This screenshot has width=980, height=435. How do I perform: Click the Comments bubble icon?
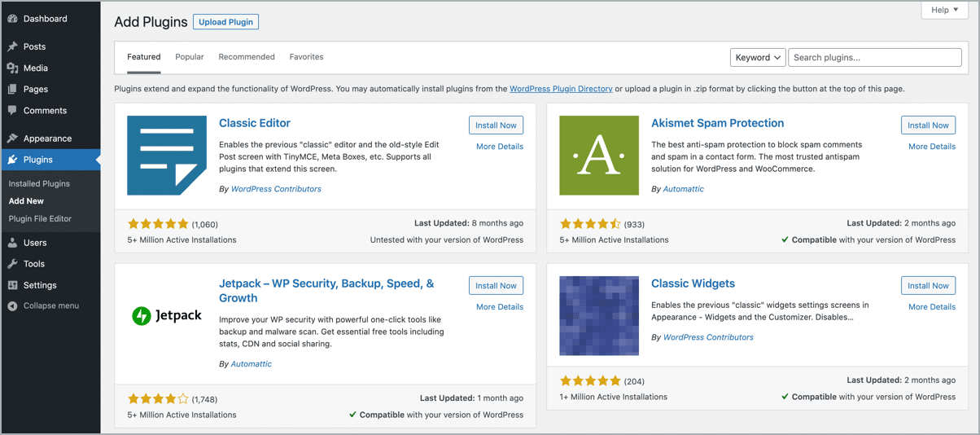[x=12, y=111]
